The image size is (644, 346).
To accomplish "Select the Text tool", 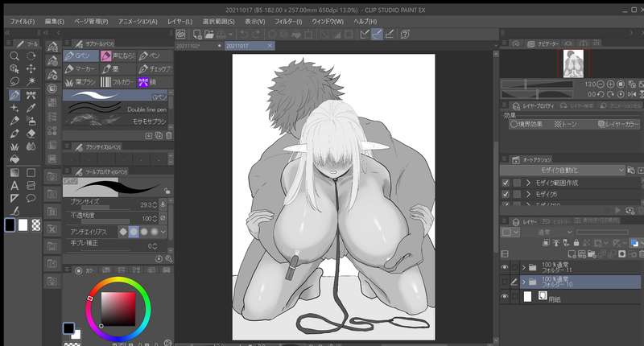I will pyautogui.click(x=14, y=186).
